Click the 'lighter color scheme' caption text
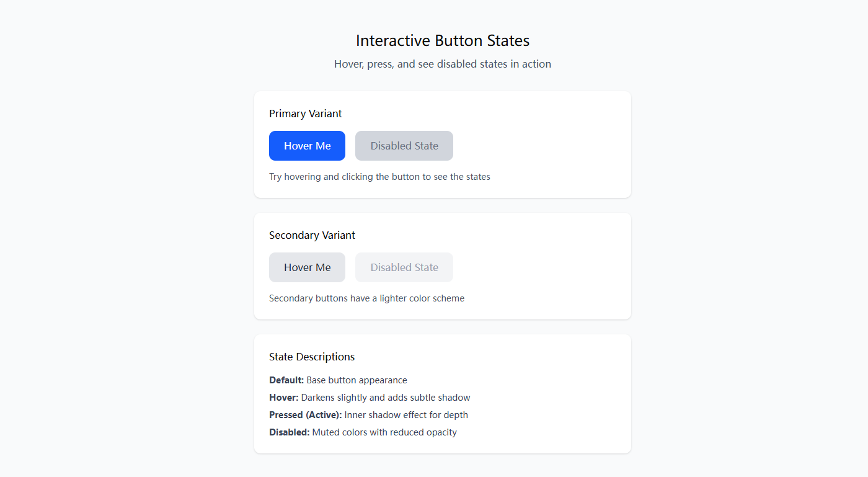Image resolution: width=868 pixels, height=477 pixels. [366, 298]
